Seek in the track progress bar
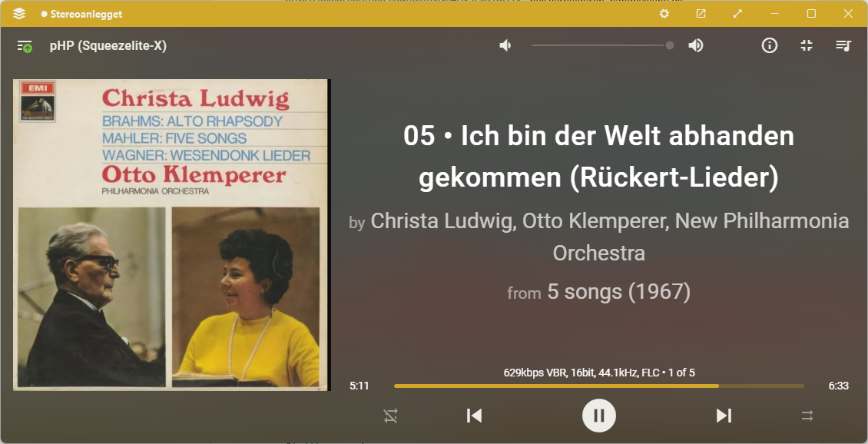 point(598,386)
